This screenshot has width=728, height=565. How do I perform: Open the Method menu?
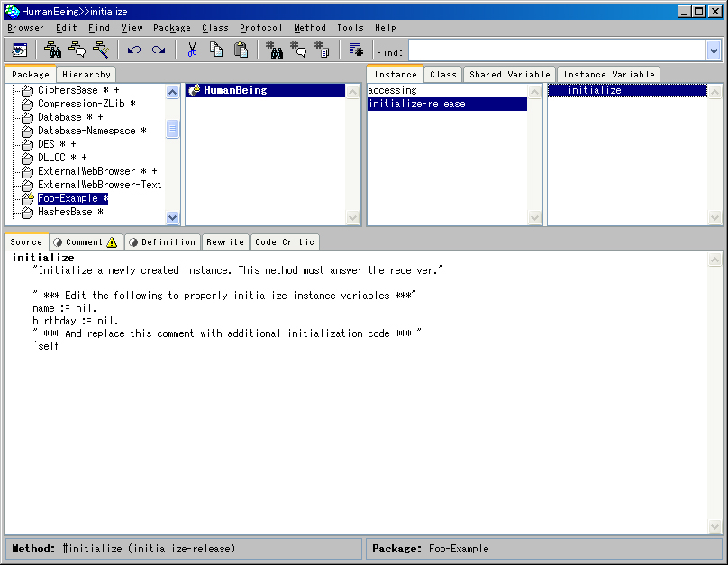[x=310, y=28]
